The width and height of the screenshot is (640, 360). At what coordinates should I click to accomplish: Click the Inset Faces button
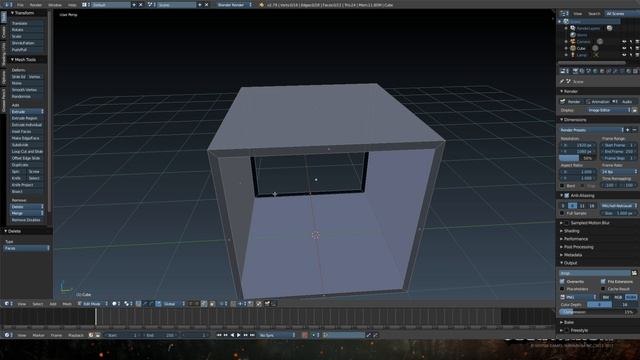click(x=27, y=131)
